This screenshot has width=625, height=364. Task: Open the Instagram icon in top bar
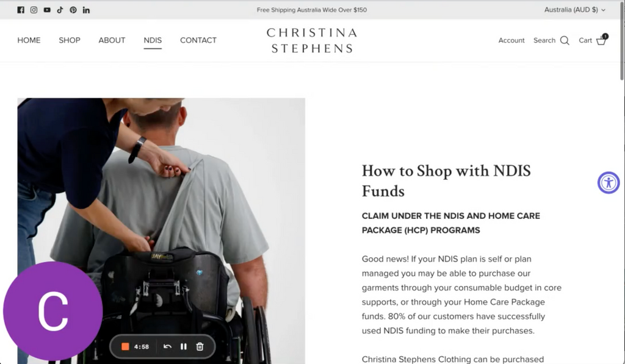pos(34,10)
